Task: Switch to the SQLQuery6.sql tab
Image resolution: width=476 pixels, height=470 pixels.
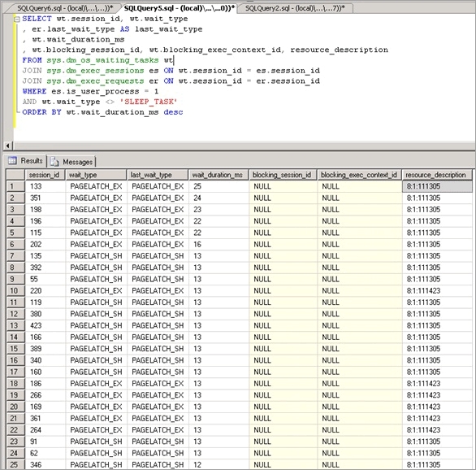Action: (x=65, y=8)
